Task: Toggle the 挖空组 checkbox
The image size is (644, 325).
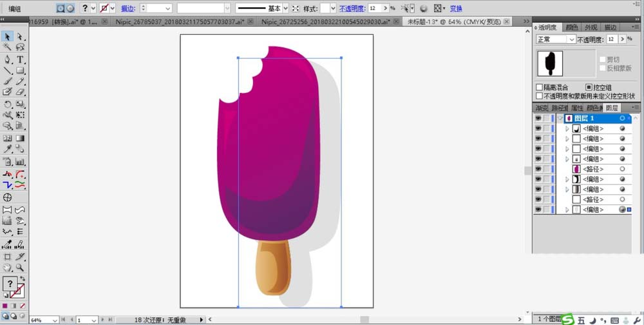Action: pos(589,87)
